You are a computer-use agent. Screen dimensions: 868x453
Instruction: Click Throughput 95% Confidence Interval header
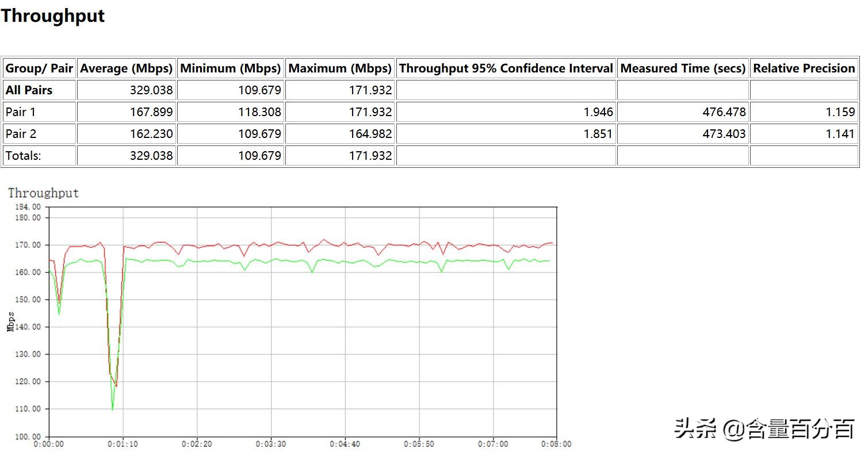pyautogui.click(x=506, y=68)
